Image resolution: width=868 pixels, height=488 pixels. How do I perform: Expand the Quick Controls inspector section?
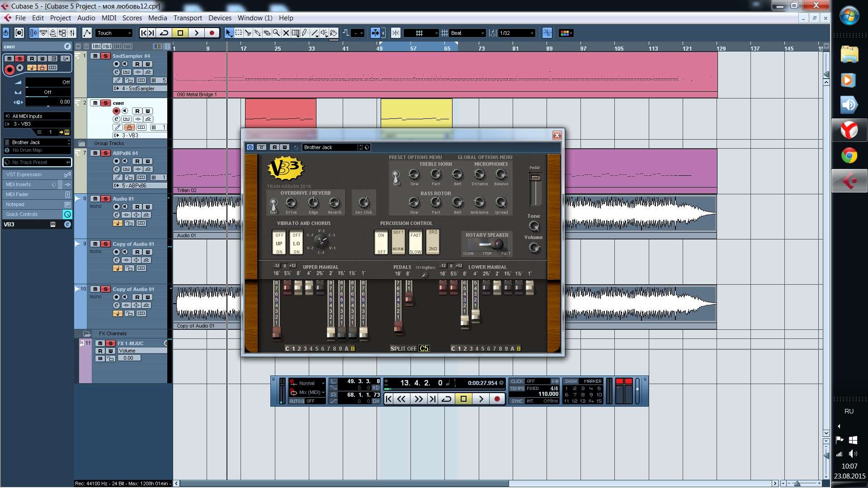tap(37, 214)
